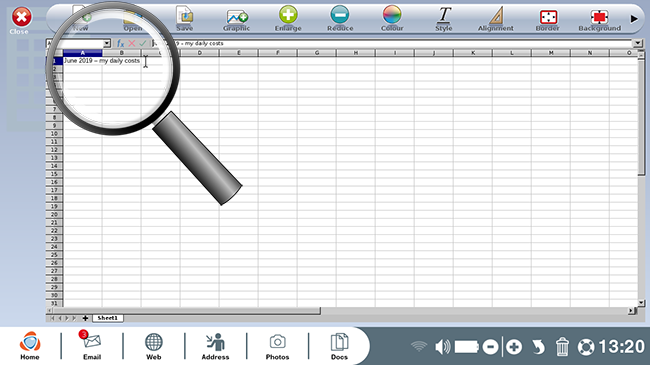Image resolution: width=650 pixels, height=365 pixels.
Task: Enlarge text with the green plus icon
Action: (x=288, y=19)
